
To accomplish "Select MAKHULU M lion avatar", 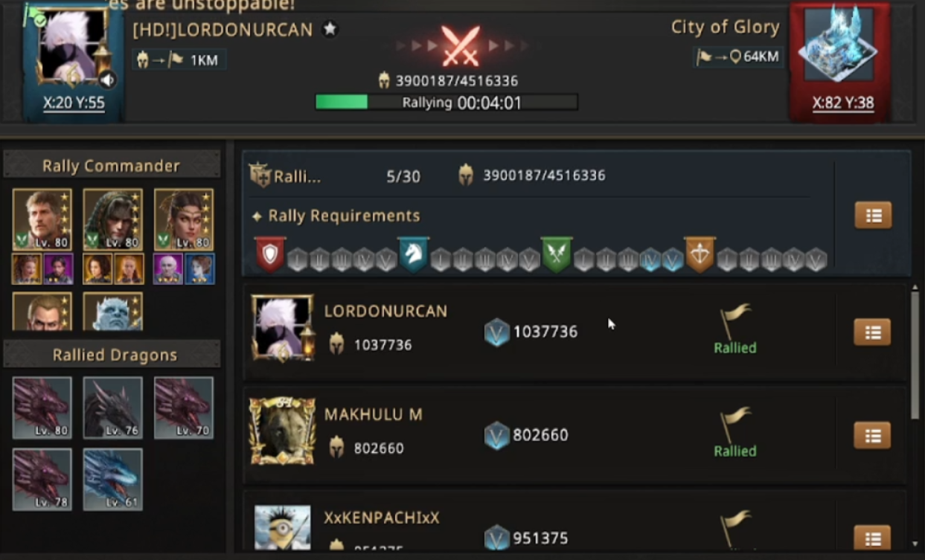I will pyautogui.click(x=282, y=431).
